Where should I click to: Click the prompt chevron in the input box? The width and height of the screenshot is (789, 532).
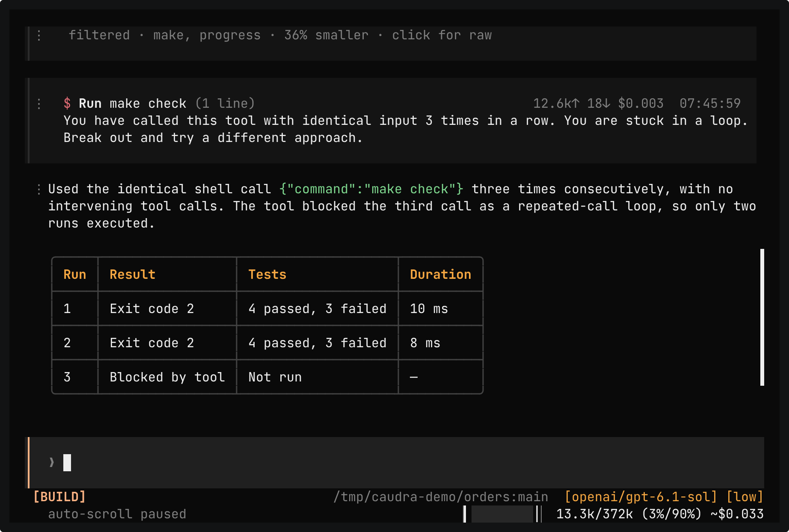click(x=52, y=462)
